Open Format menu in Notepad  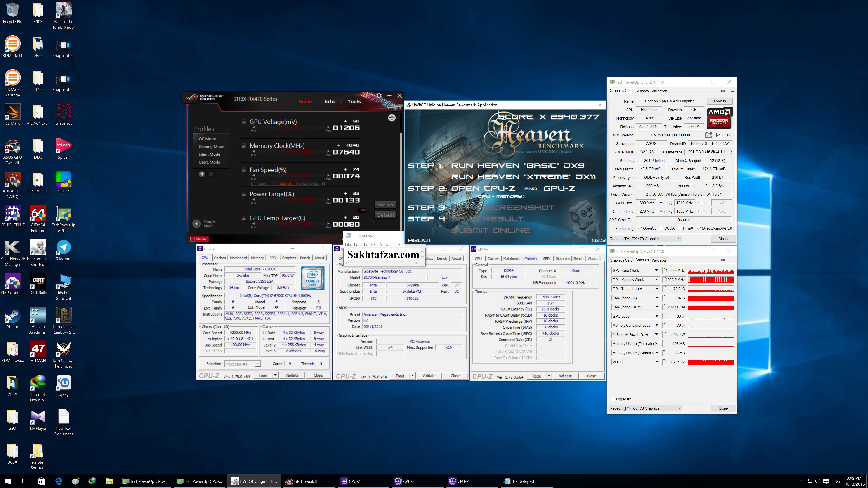[x=370, y=244]
